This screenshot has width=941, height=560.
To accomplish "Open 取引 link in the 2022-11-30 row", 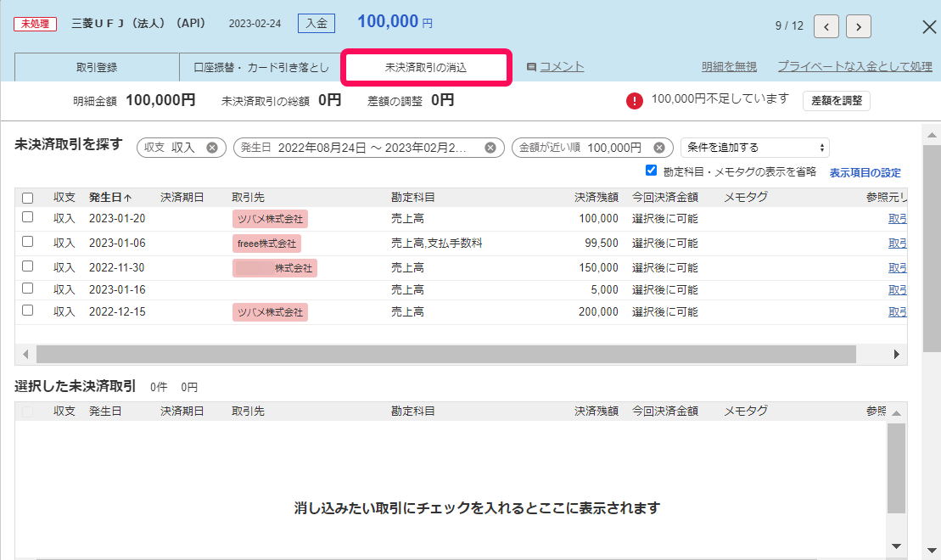I will pos(897,268).
